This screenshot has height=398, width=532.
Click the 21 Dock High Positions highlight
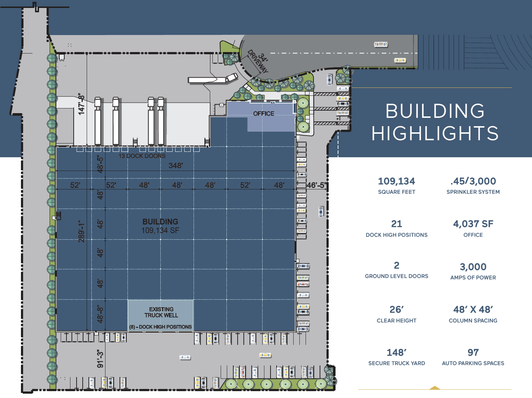click(397, 228)
